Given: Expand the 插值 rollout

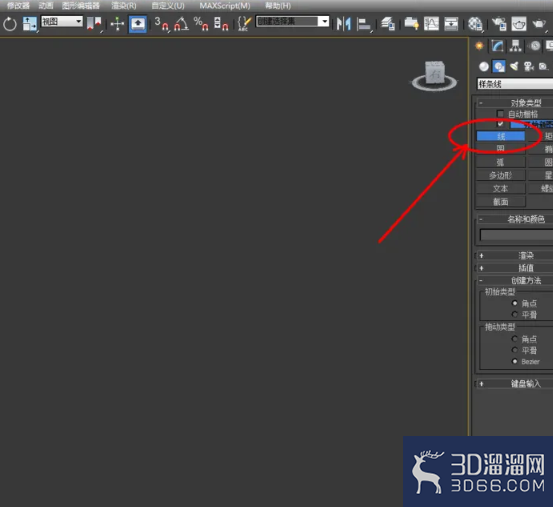Looking at the screenshot, I should pyautogui.click(x=514, y=268).
